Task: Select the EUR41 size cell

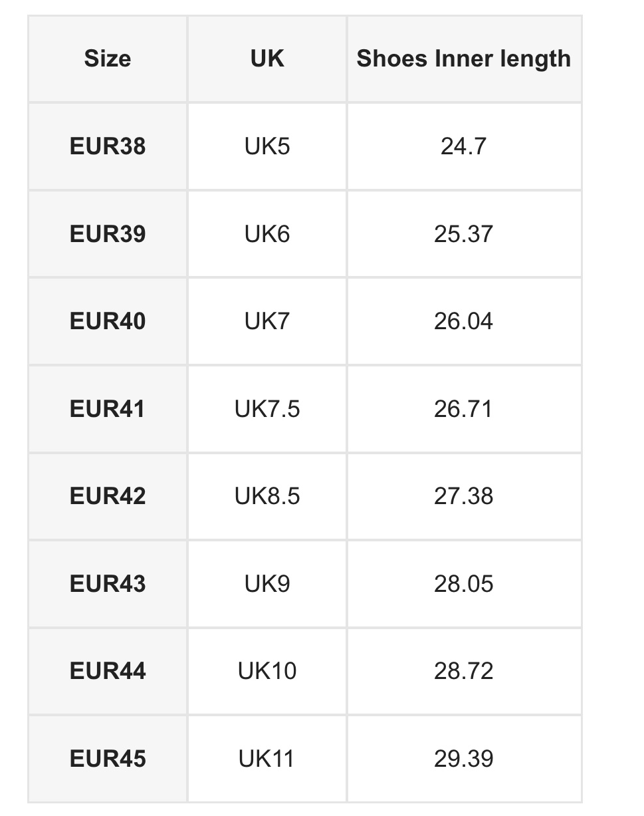Action: [x=108, y=409]
